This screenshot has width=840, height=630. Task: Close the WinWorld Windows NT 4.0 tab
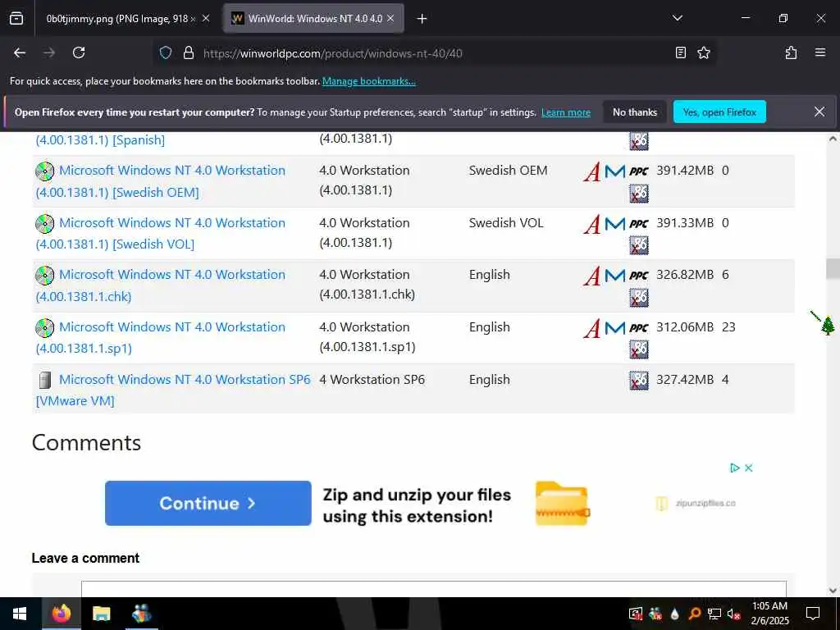(390, 19)
